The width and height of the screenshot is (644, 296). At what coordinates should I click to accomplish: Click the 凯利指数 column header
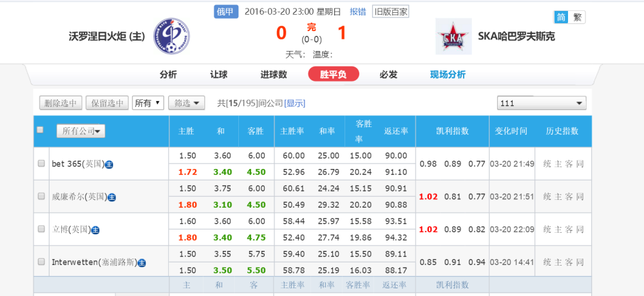click(x=452, y=131)
